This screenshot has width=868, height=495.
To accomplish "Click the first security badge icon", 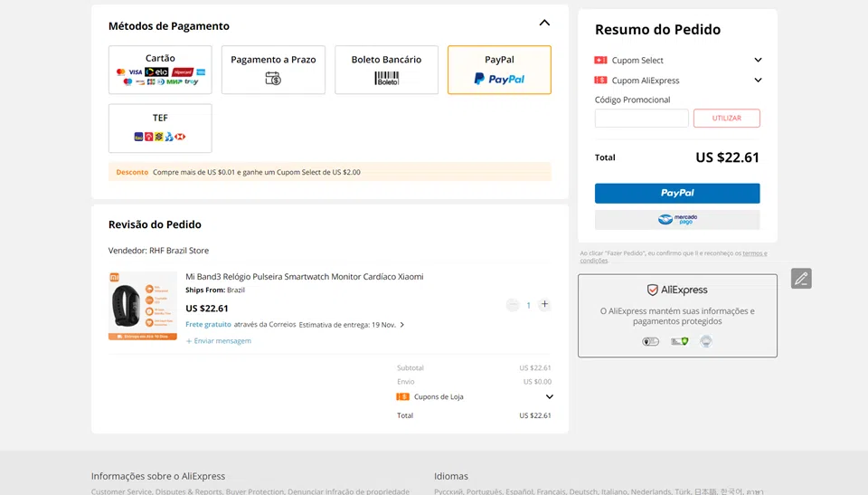I will (x=650, y=341).
